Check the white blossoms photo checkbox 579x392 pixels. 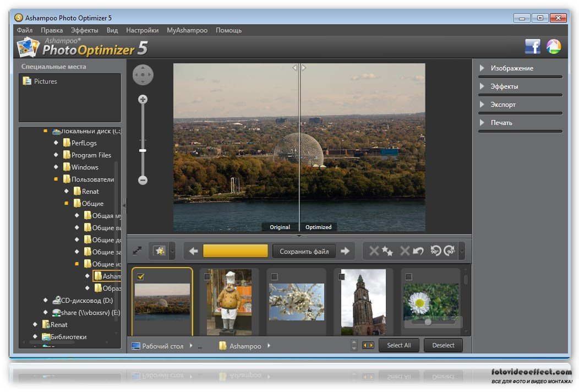pos(274,277)
